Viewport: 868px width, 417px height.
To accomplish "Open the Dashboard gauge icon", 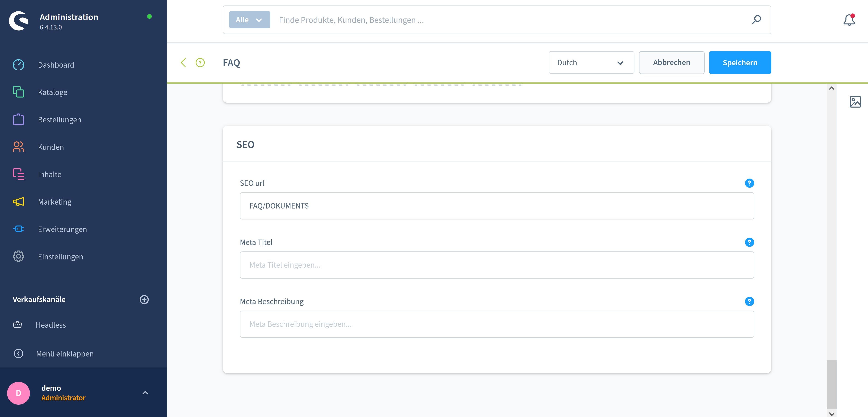I will click(19, 65).
